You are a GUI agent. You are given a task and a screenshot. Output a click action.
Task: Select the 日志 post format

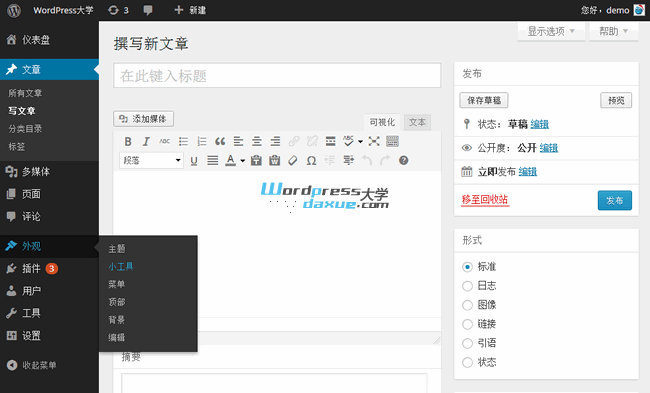tap(467, 286)
